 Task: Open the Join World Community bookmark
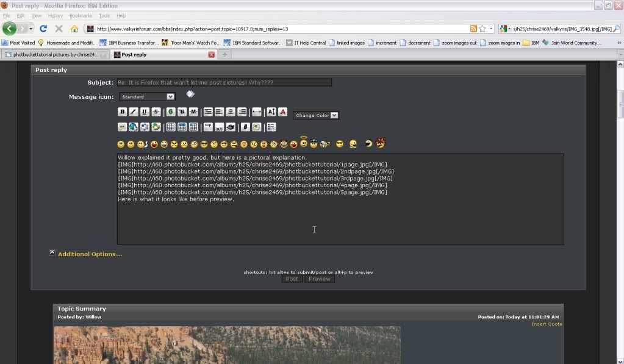[571, 43]
